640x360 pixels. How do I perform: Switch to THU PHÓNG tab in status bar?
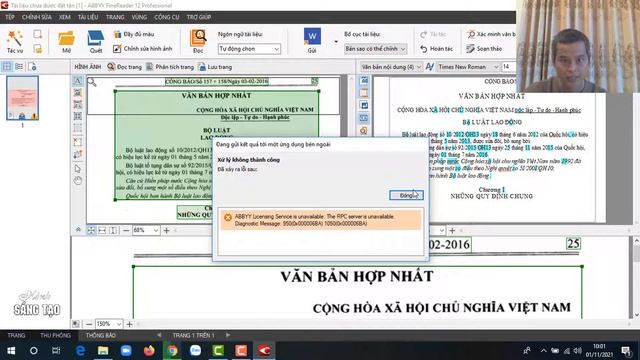[x=55, y=336]
